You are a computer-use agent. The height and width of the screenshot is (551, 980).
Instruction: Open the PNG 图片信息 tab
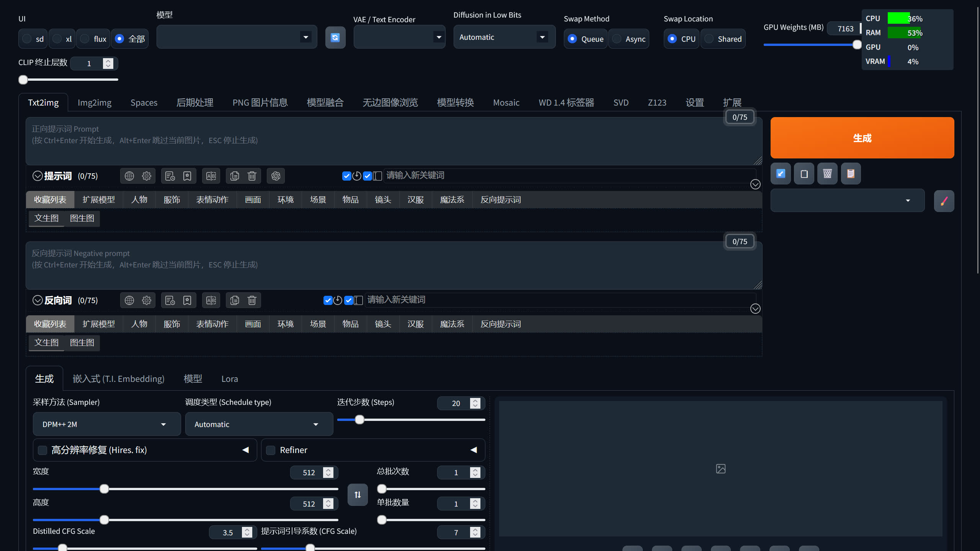(x=260, y=103)
